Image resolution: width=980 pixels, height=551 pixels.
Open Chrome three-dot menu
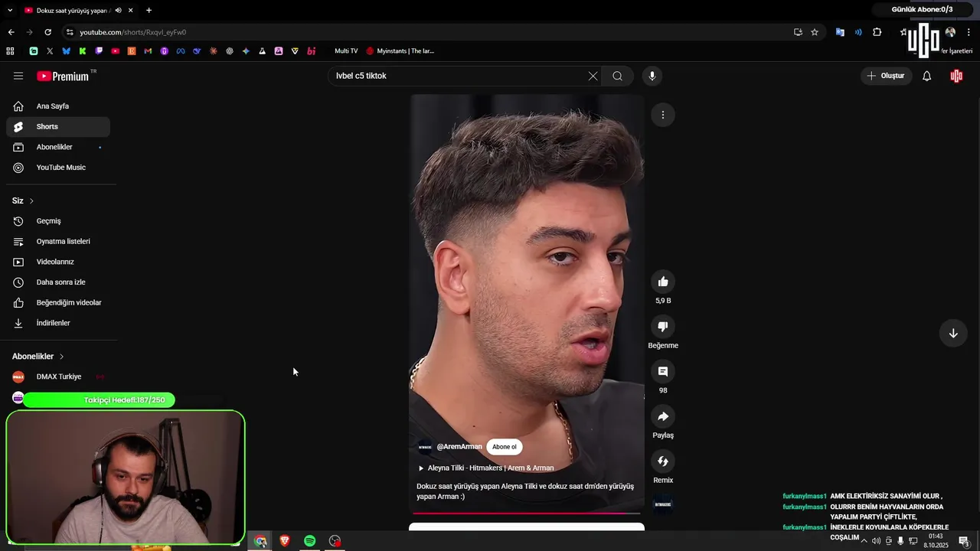(969, 32)
